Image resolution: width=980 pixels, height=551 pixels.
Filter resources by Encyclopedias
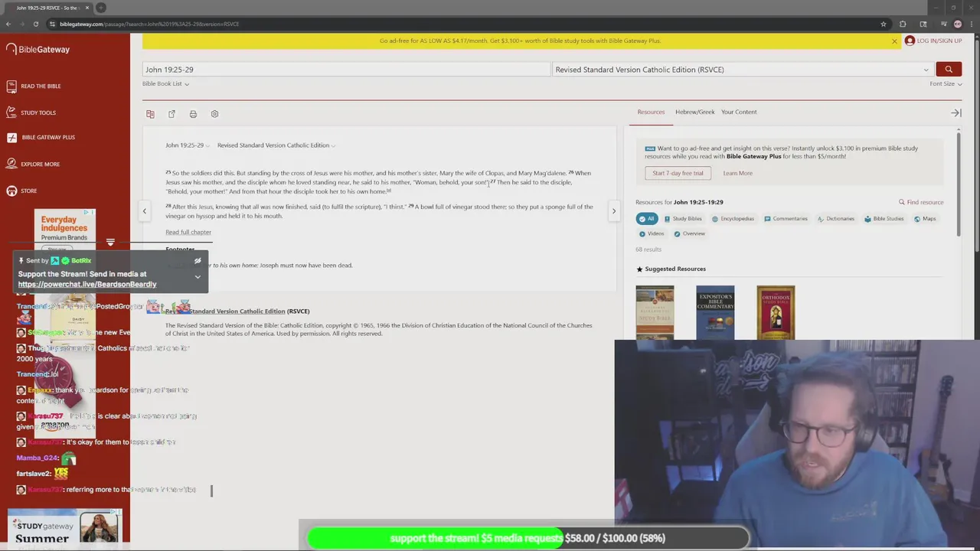pos(733,219)
